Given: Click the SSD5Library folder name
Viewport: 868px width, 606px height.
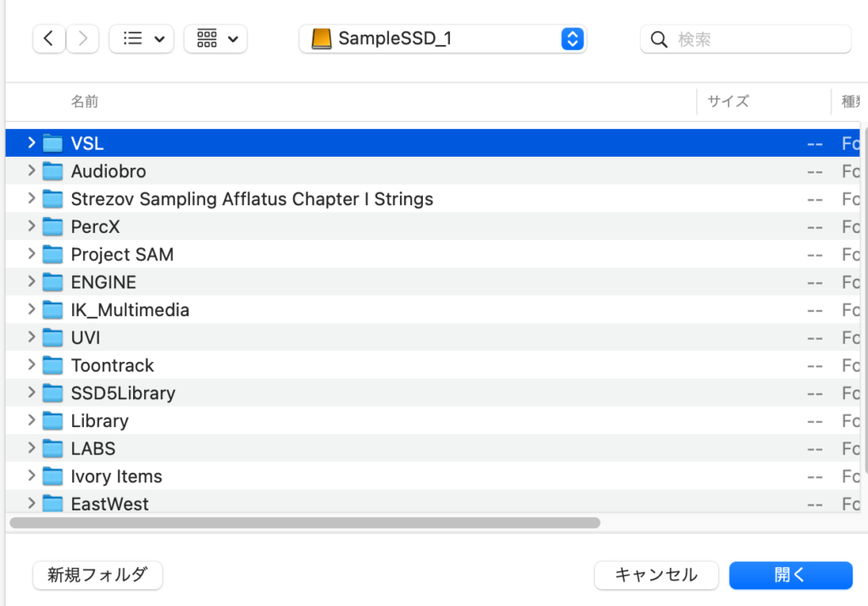Looking at the screenshot, I should (x=124, y=393).
